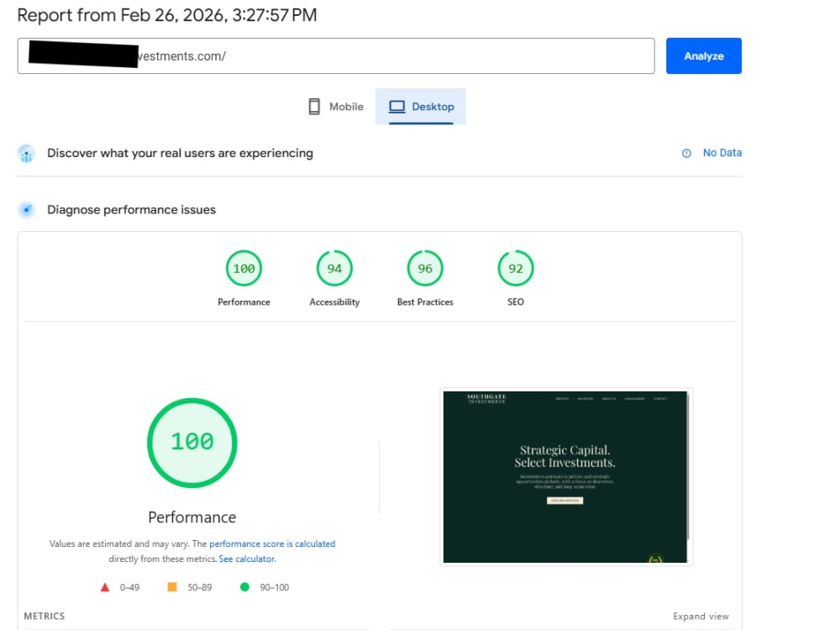
Task: Click the desktop monitor icon
Action: (x=397, y=107)
